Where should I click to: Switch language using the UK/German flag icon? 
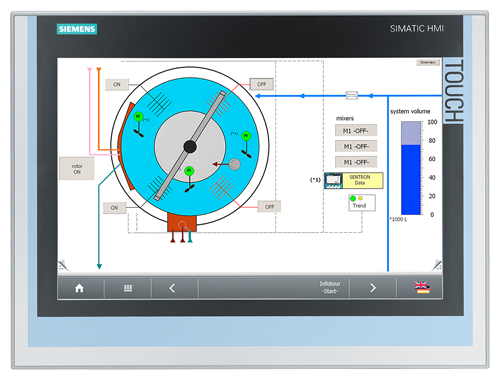[422, 287]
